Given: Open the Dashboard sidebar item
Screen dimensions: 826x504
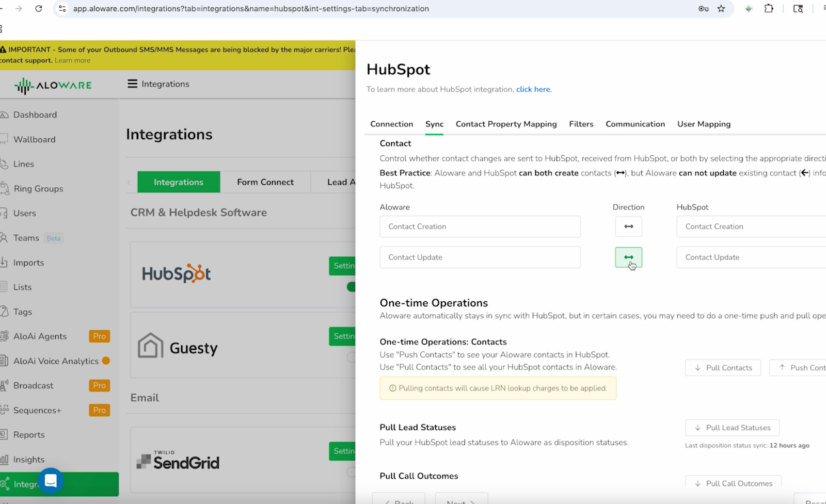Looking at the screenshot, I should (35, 115).
